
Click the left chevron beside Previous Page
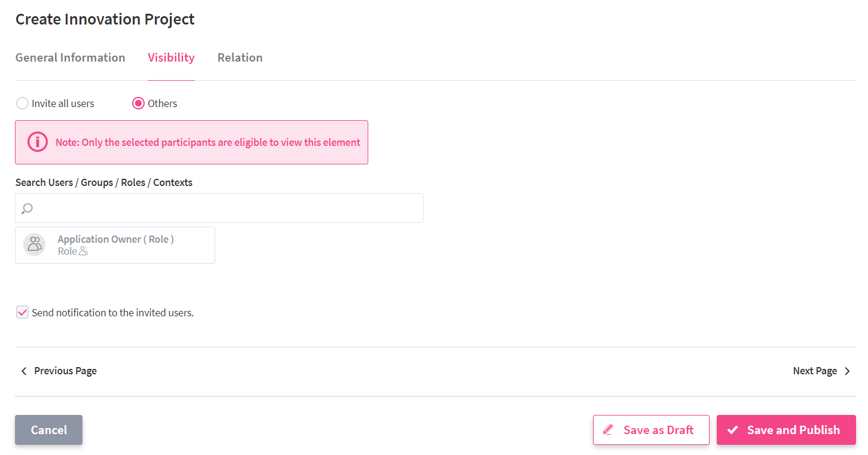coord(24,371)
